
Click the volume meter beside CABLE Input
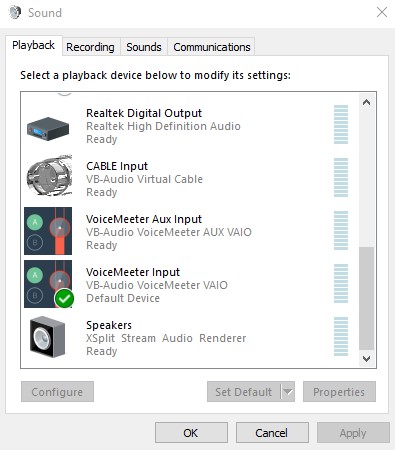(341, 177)
